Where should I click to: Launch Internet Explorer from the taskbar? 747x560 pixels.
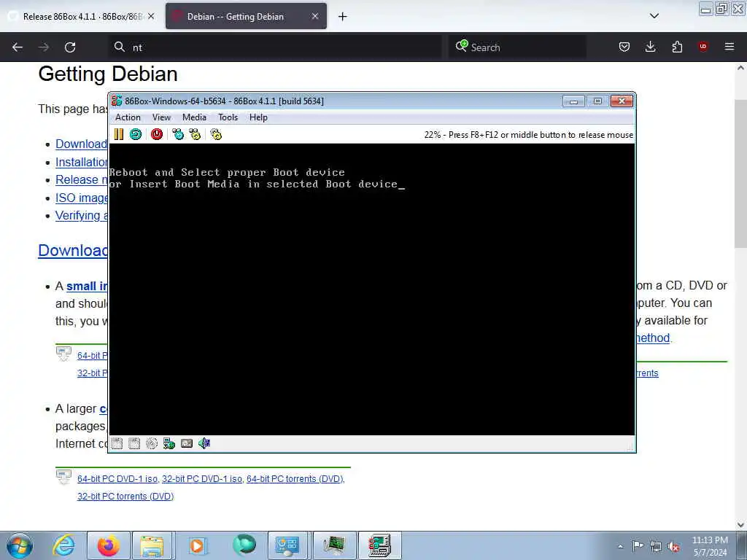pyautogui.click(x=64, y=545)
